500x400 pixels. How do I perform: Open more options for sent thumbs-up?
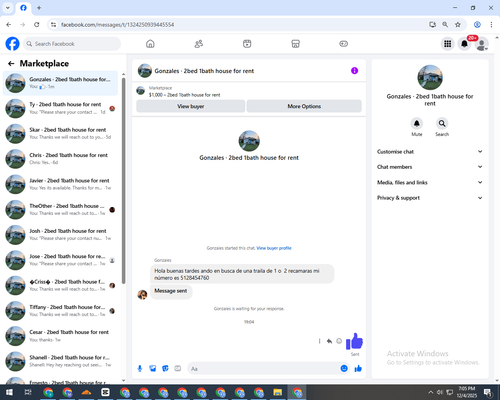coord(319,341)
